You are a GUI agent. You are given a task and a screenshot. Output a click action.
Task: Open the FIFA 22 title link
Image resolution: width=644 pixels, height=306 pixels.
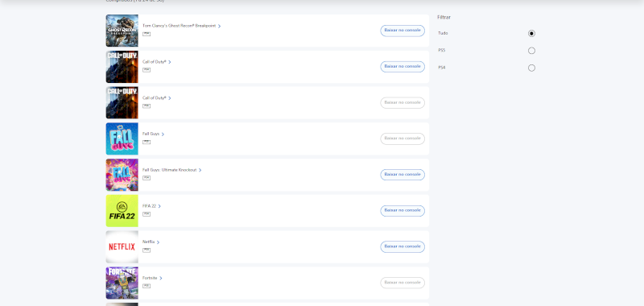pos(150,206)
